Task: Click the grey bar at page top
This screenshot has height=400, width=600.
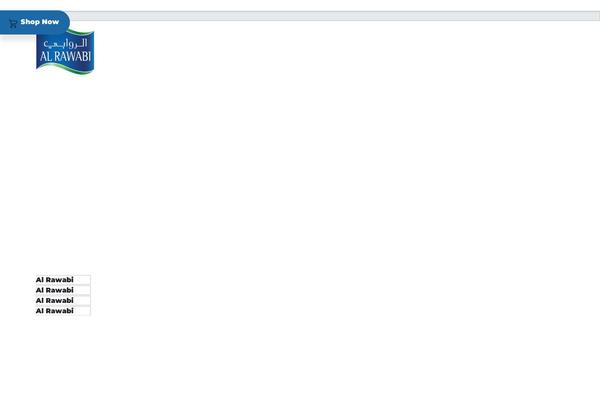Action: [x=330, y=16]
